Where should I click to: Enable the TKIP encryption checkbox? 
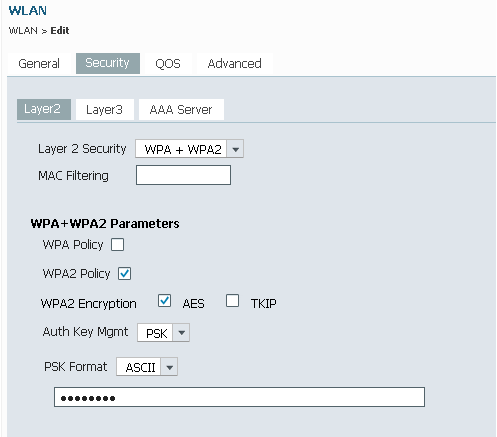click(232, 301)
